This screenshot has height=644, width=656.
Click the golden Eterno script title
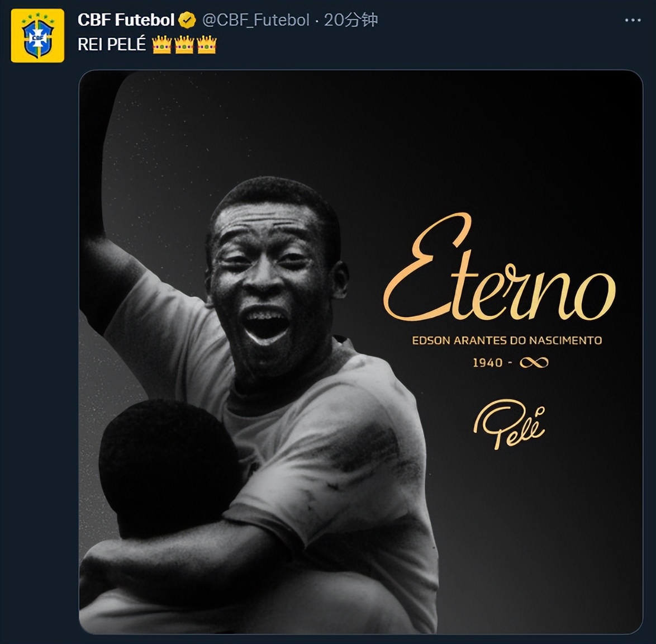click(x=499, y=272)
